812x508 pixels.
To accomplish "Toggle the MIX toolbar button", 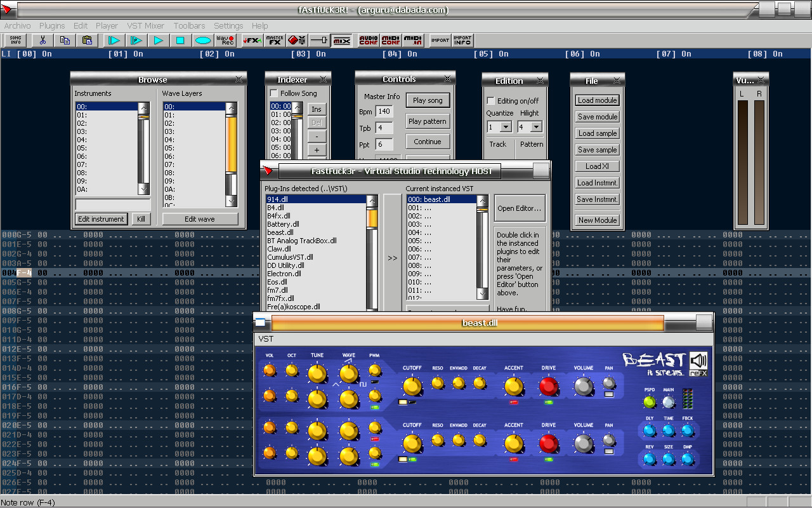I will tap(341, 40).
